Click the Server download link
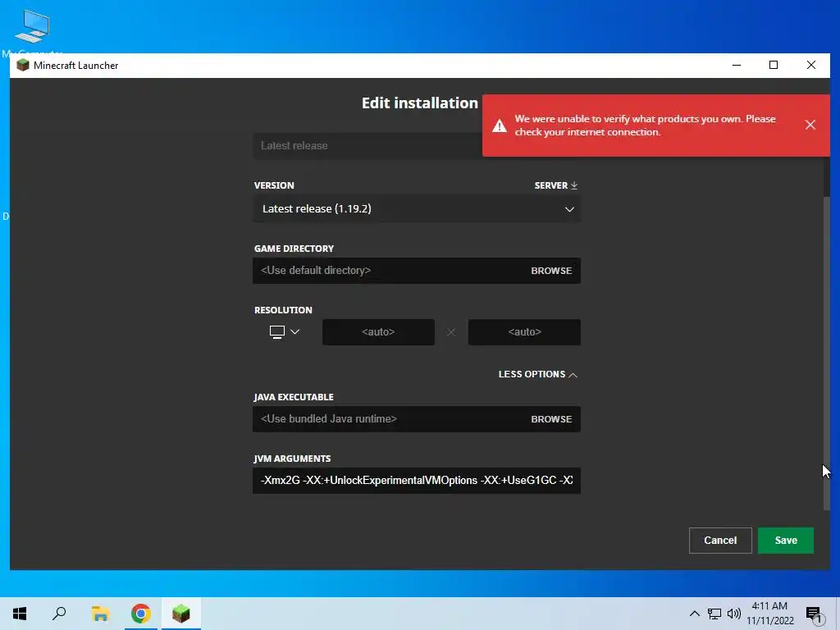 tap(556, 185)
